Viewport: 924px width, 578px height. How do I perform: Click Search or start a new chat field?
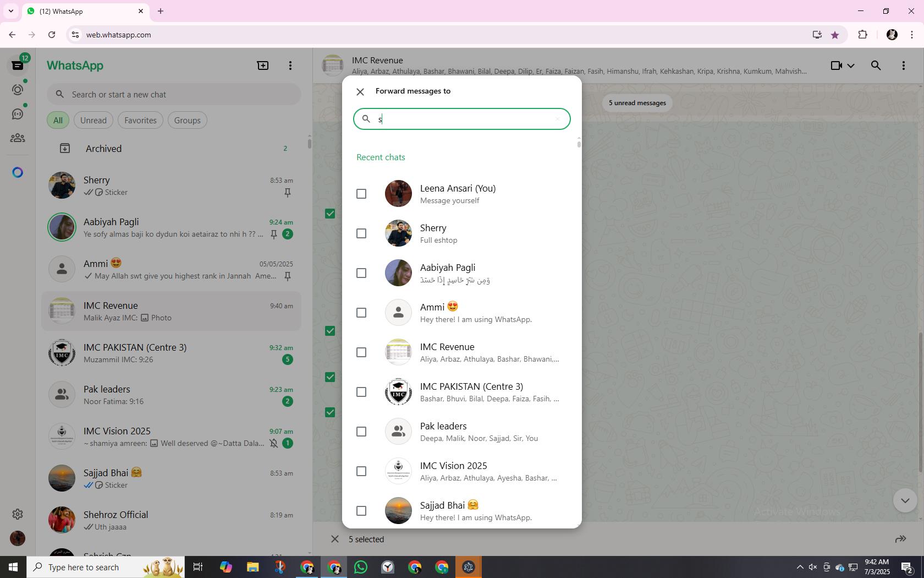(174, 95)
